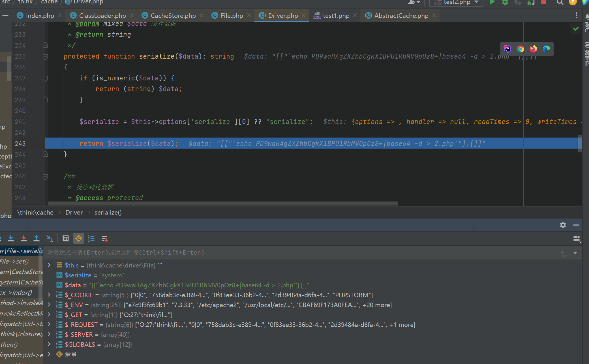Click green checkmark inspection status icon
Image resolution: width=589 pixels, height=364 pixels.
coord(576,29)
